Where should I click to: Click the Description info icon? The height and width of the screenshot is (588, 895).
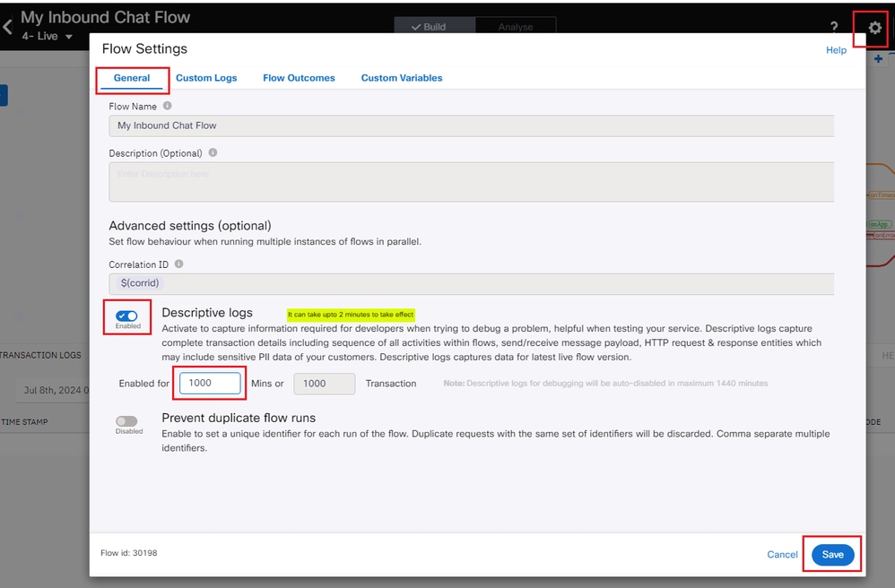click(213, 152)
